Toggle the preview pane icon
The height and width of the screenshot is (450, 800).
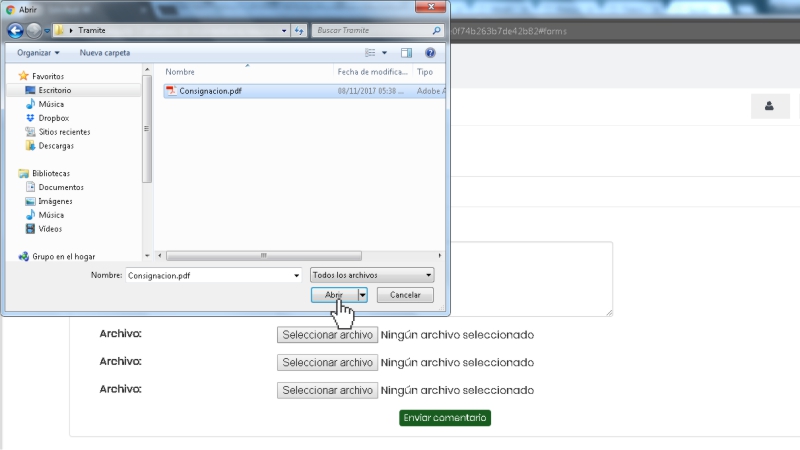(x=407, y=52)
